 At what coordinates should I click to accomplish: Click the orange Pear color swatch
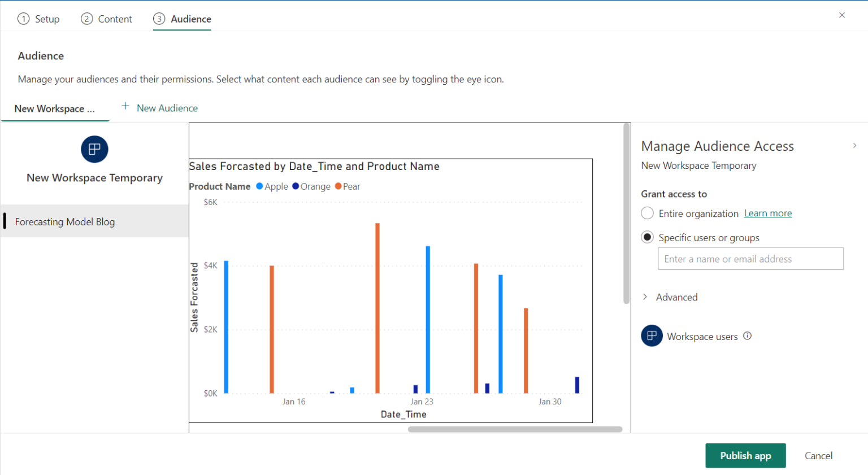pyautogui.click(x=338, y=186)
